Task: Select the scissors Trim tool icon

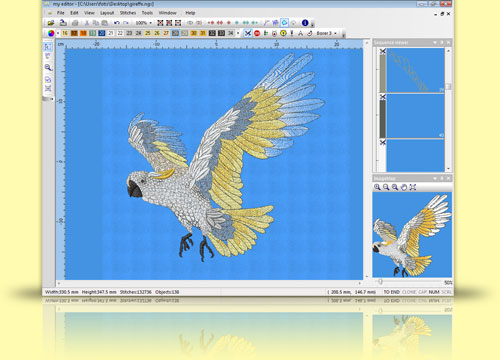Action: click(248, 33)
